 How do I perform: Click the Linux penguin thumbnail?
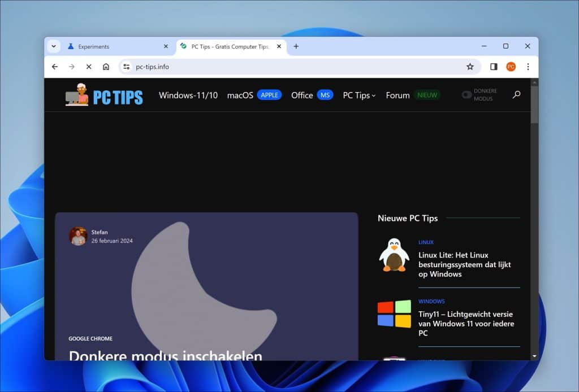click(394, 255)
